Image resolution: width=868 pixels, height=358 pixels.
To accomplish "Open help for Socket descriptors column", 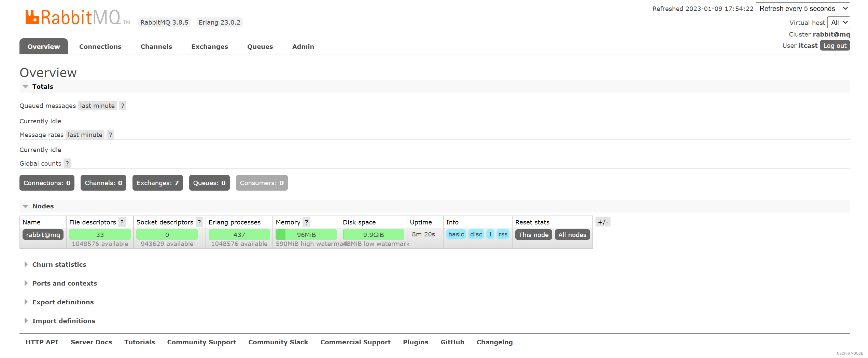I will [x=199, y=222].
